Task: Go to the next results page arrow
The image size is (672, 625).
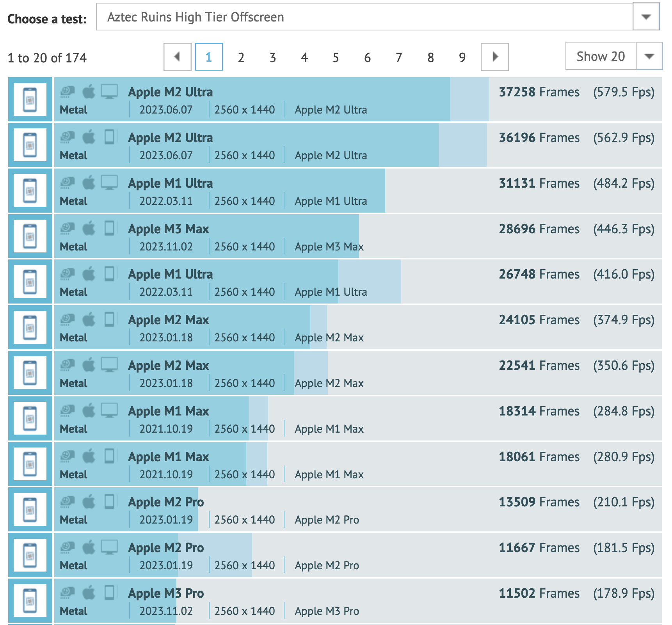Action: (494, 57)
